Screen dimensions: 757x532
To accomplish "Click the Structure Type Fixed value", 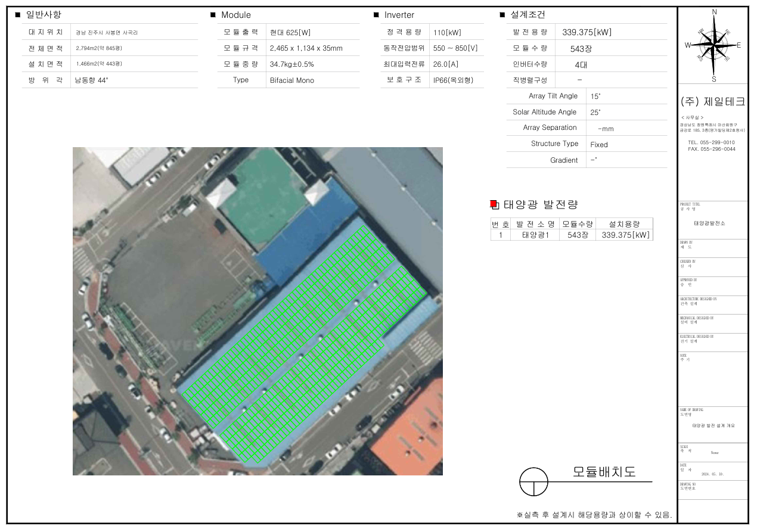I will click(599, 145).
